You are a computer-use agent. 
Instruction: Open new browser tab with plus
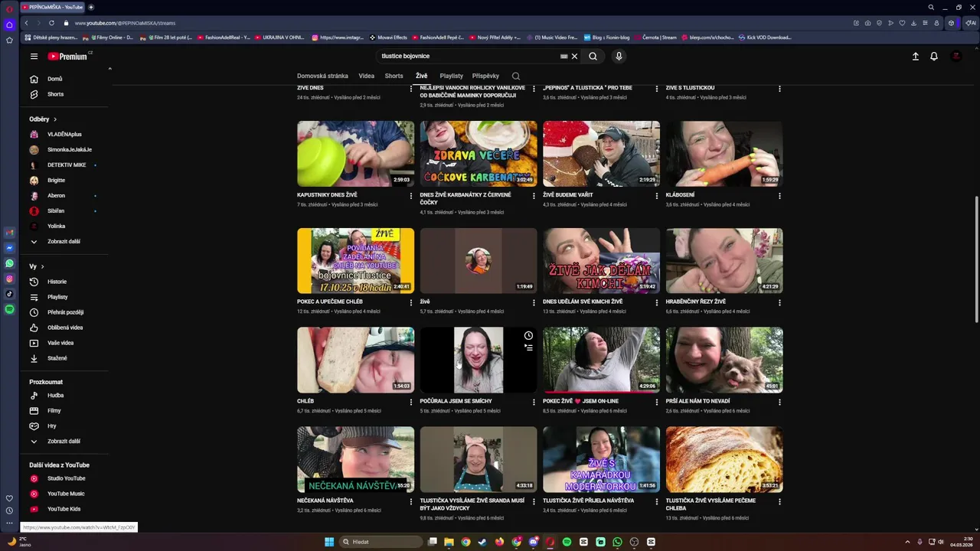tap(91, 7)
